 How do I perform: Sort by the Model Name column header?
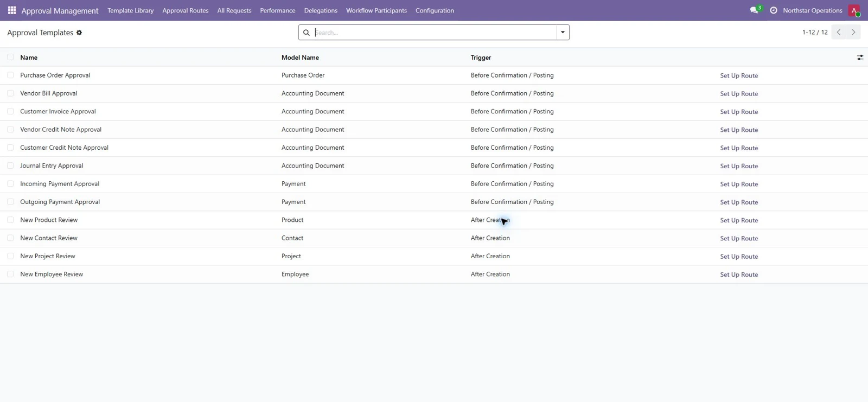pyautogui.click(x=300, y=58)
